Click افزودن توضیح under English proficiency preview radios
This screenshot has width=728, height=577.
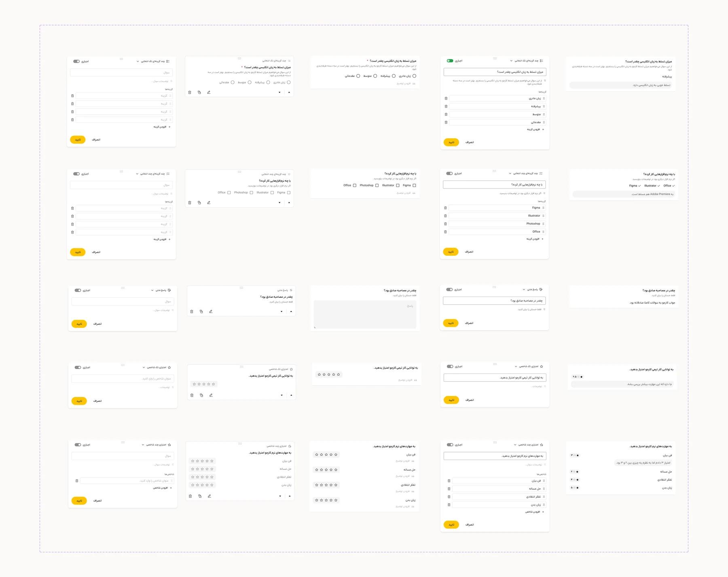[406, 83]
